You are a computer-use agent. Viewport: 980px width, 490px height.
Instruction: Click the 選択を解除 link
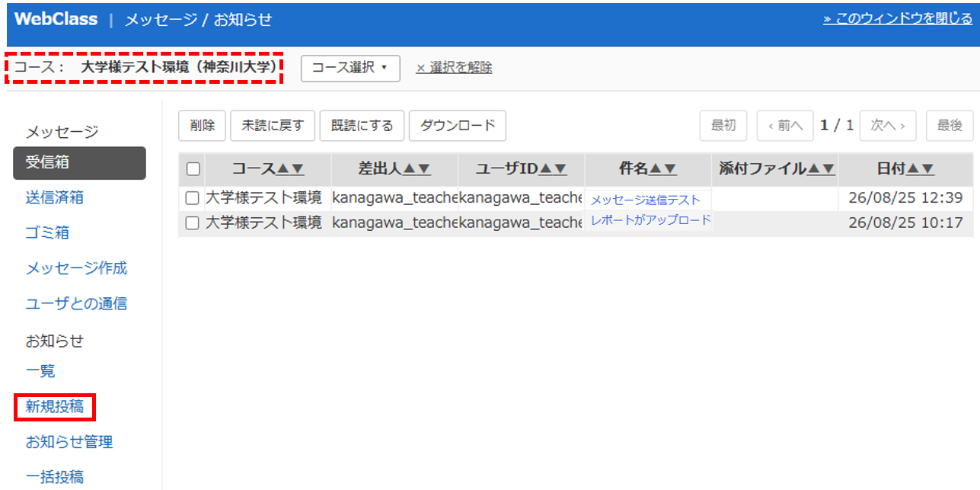(454, 68)
